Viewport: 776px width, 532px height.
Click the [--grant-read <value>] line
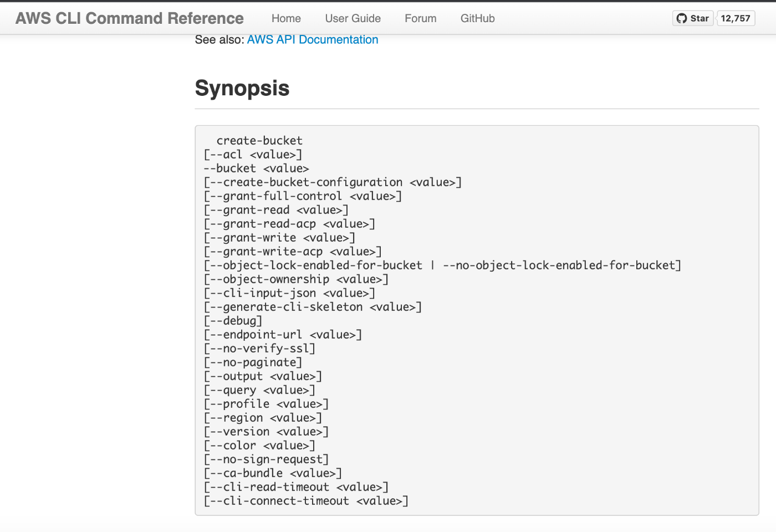pyautogui.click(x=276, y=210)
